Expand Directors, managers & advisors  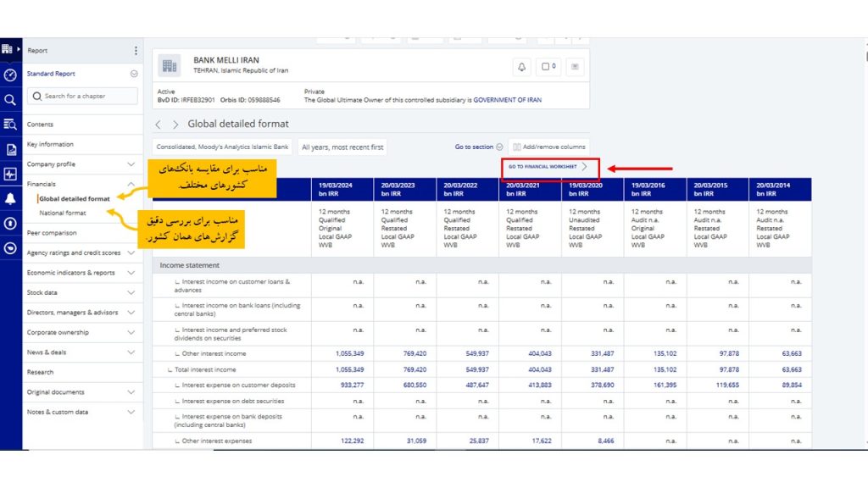131,313
